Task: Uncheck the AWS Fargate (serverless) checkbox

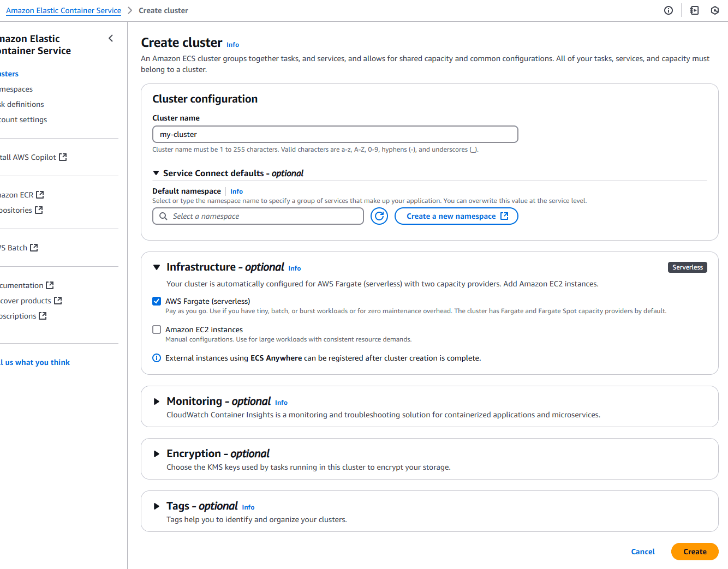Action: click(157, 301)
